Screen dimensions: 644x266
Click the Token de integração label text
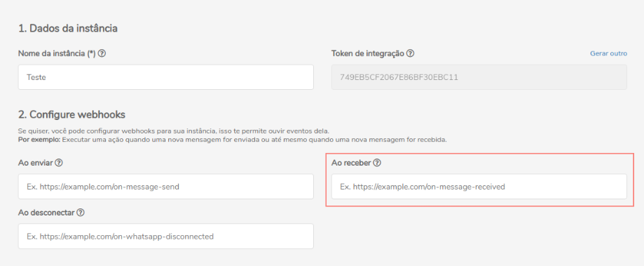[x=368, y=53]
